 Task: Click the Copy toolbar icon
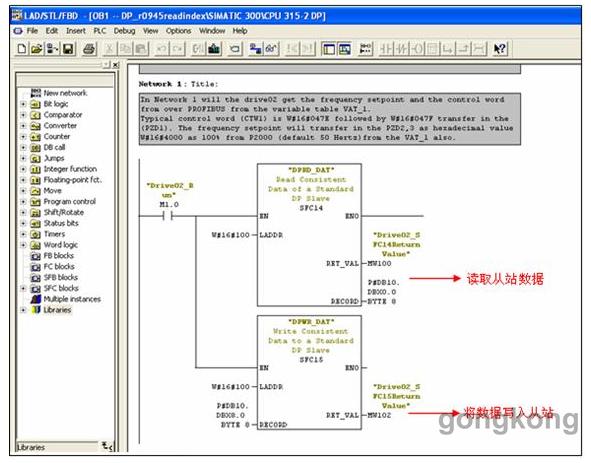(125, 49)
